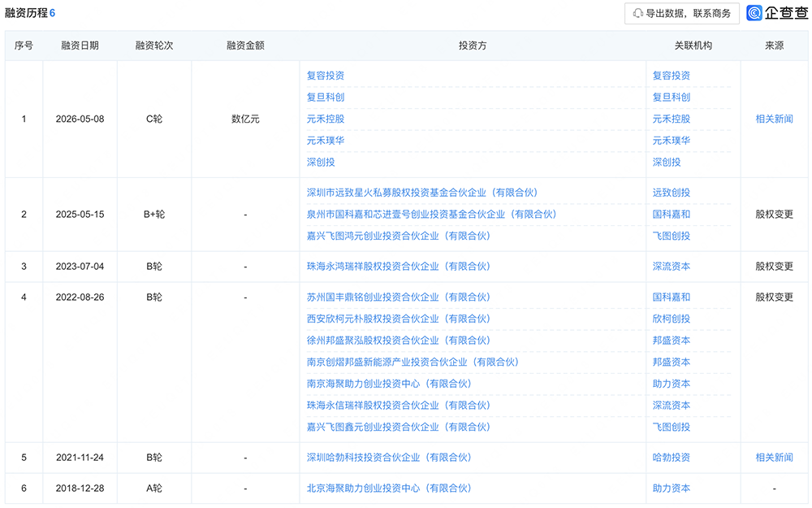Open 徐州邦盛聚泓股权投资合伙企业 link
The height and width of the screenshot is (508, 812).
[398, 341]
